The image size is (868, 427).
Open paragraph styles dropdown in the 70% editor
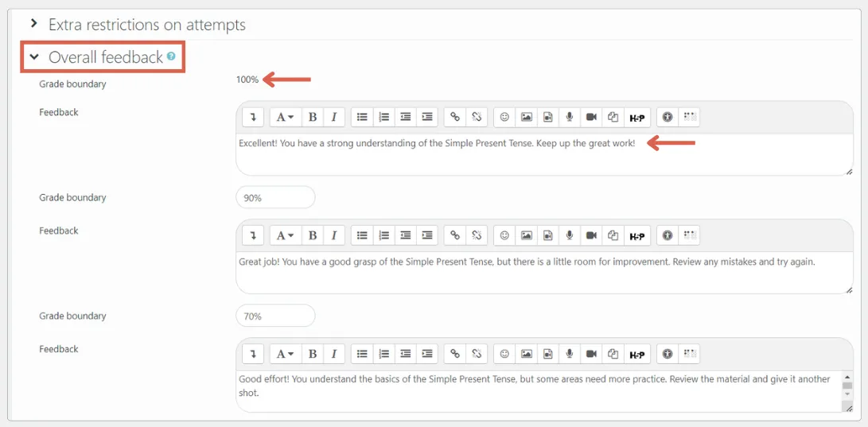tap(285, 354)
